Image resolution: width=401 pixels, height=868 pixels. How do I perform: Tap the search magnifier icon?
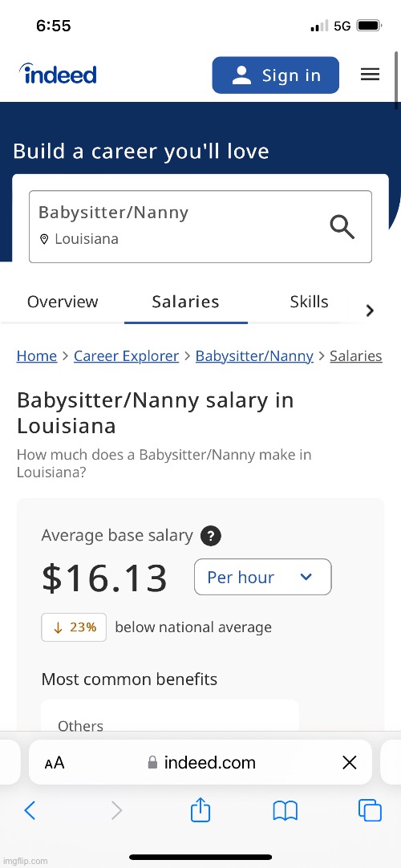(x=342, y=227)
